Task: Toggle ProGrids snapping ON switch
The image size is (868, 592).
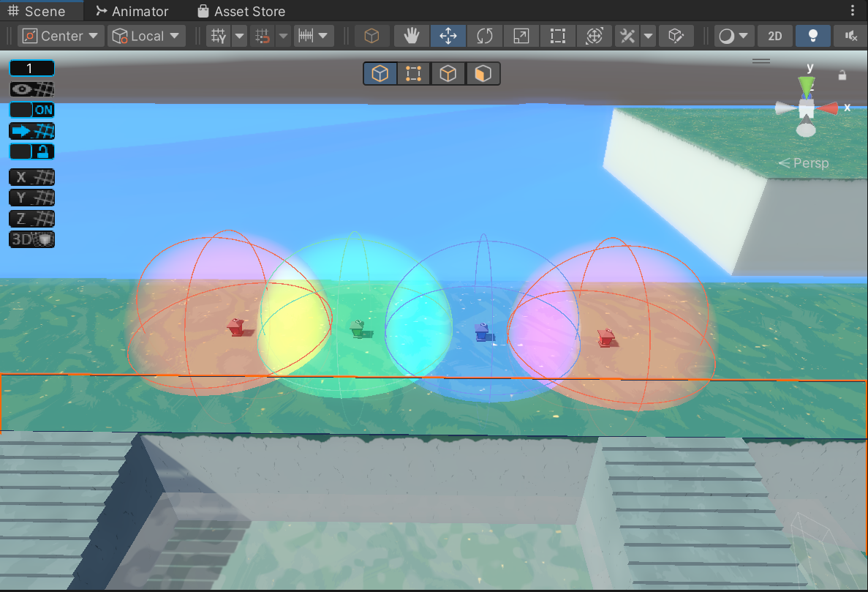Action: pos(32,110)
